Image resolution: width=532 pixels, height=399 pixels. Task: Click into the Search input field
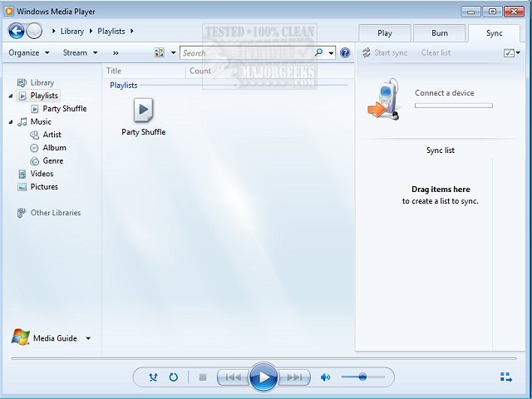[x=248, y=53]
